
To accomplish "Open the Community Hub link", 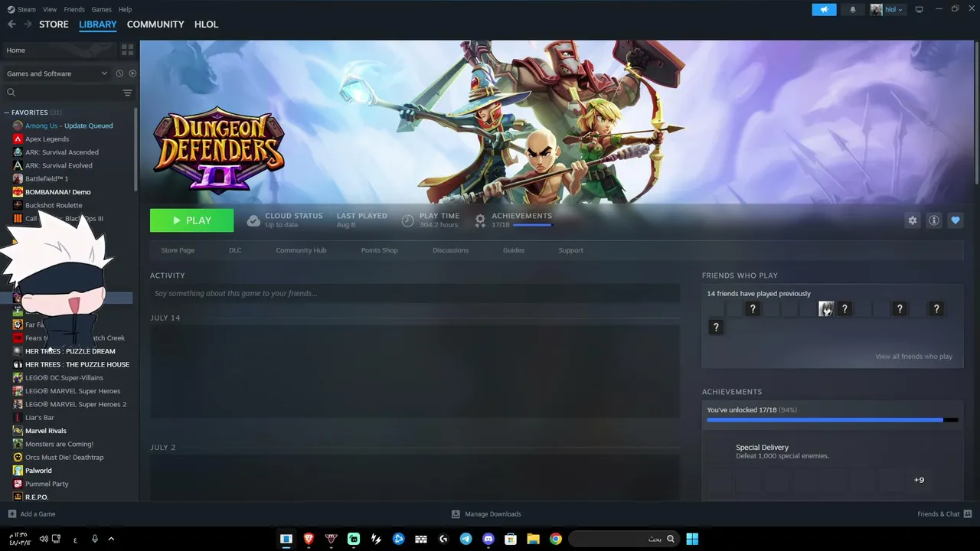I will click(301, 250).
